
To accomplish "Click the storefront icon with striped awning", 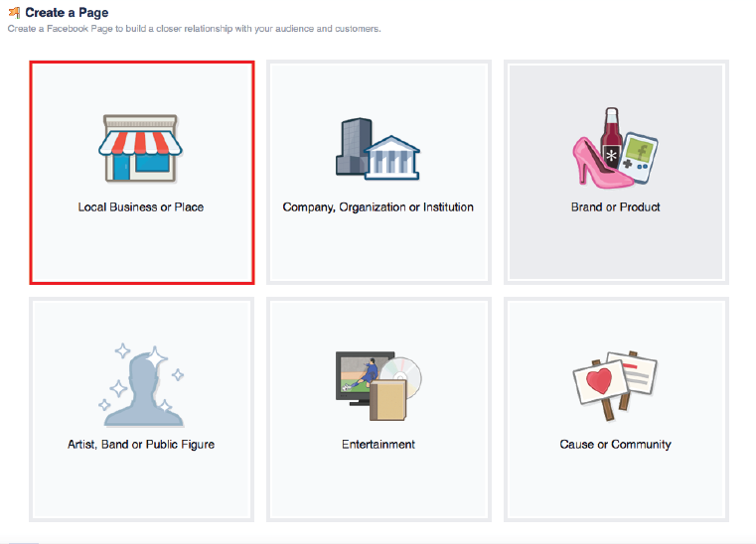I will point(140,149).
